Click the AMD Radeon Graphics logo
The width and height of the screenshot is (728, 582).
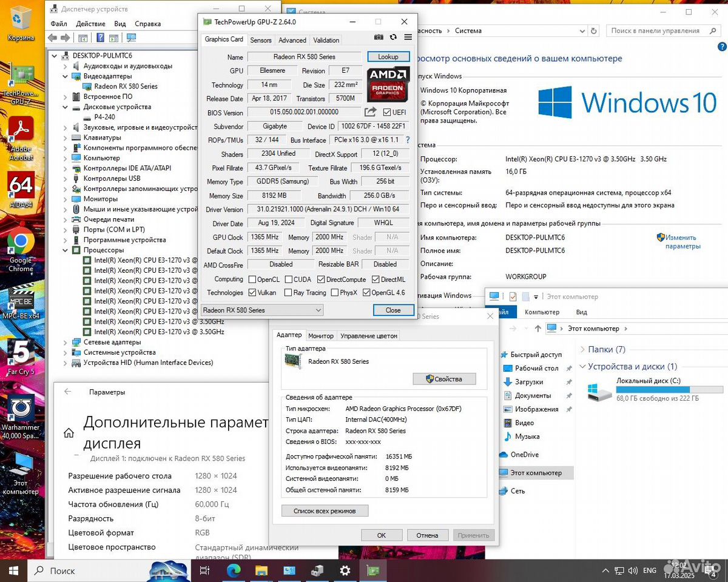pyautogui.click(x=388, y=84)
